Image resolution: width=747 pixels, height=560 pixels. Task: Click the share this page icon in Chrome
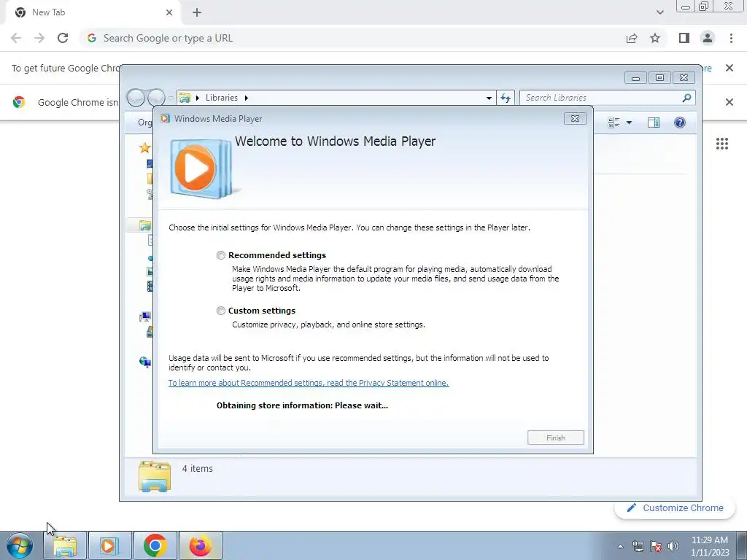(632, 38)
